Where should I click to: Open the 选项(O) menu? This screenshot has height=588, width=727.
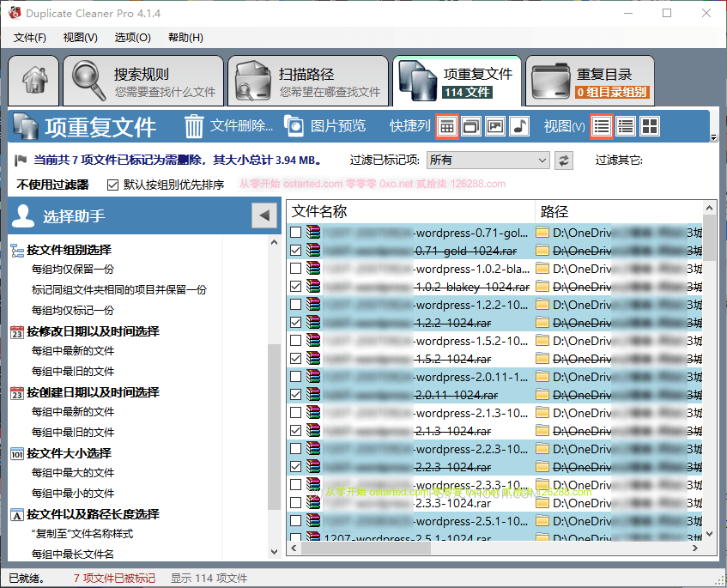point(132,38)
